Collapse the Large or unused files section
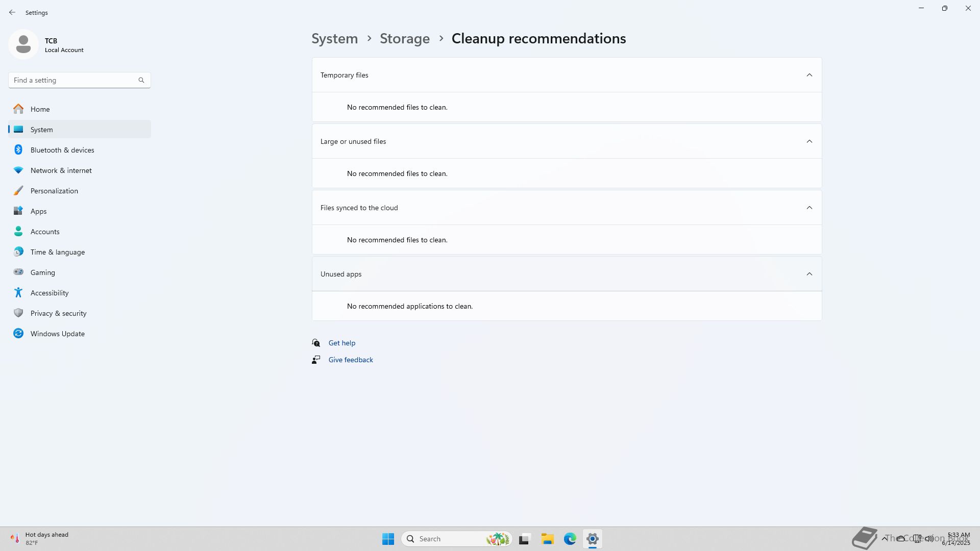This screenshot has height=551, width=980. (x=809, y=141)
